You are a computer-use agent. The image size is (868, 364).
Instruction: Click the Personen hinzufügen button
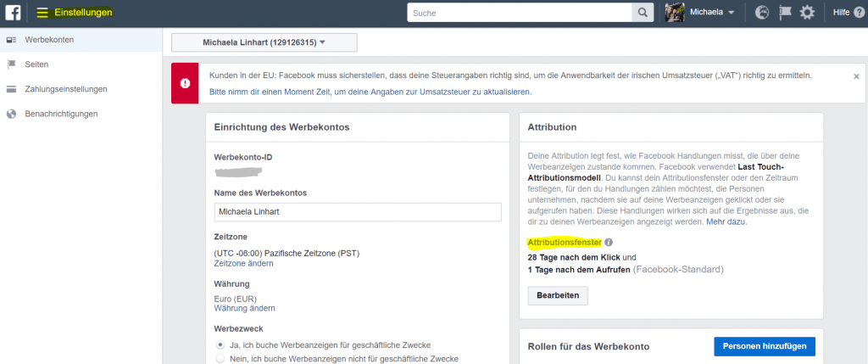coord(765,346)
